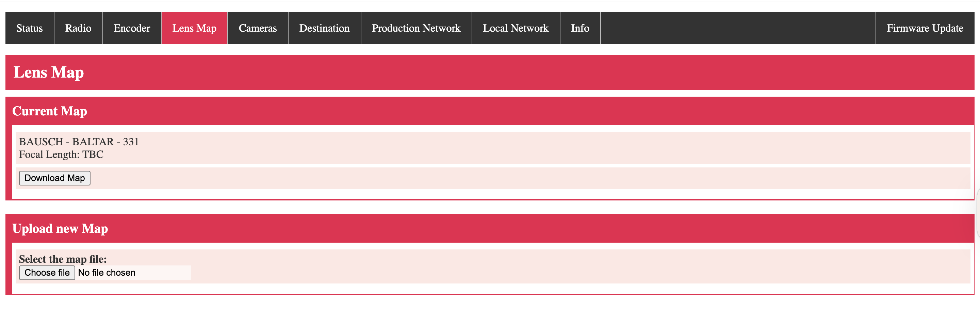
Task: Switch to the Local Network tab
Action: pos(516,28)
